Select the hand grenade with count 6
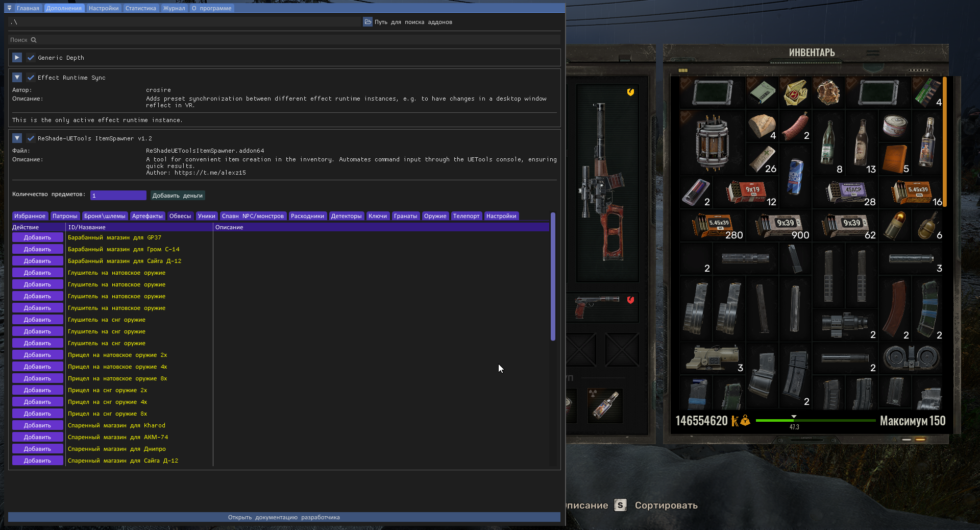The height and width of the screenshot is (530, 980). point(927,225)
